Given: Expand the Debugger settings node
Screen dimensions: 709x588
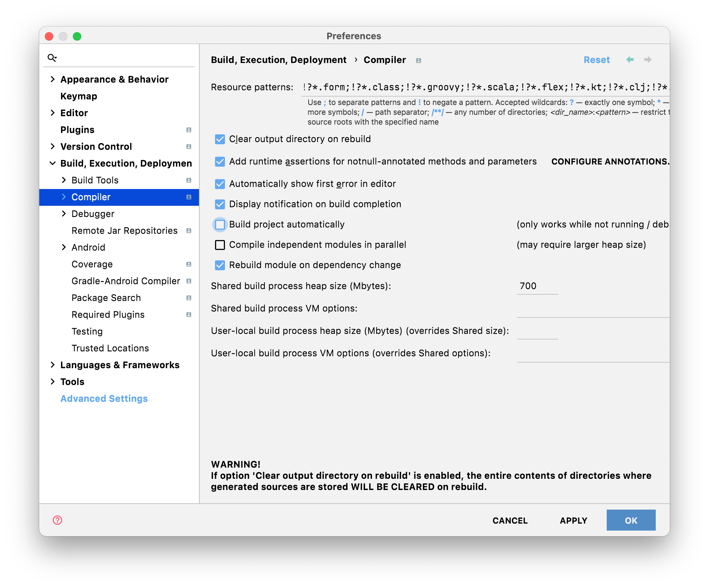Looking at the screenshot, I should point(64,214).
